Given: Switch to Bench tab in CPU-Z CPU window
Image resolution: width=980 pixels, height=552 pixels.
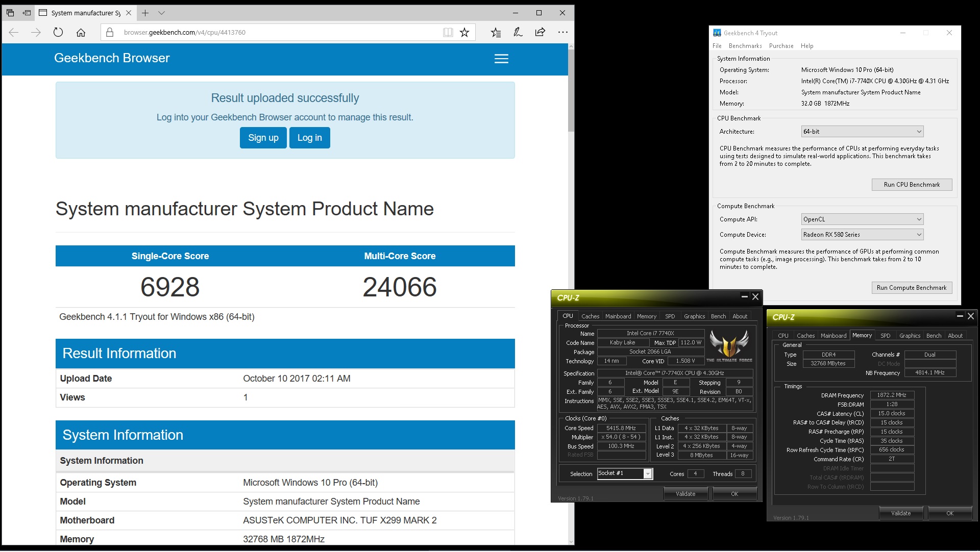Looking at the screenshot, I should [719, 316].
